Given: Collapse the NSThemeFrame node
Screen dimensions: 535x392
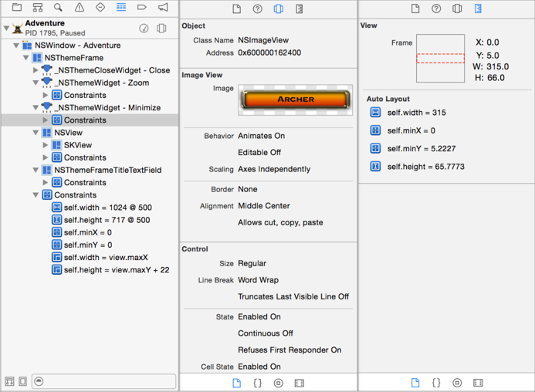Looking at the screenshot, I should click(26, 58).
